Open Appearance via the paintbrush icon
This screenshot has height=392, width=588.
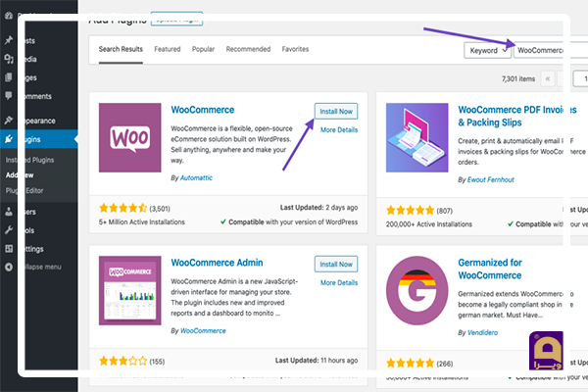[x=9, y=120]
